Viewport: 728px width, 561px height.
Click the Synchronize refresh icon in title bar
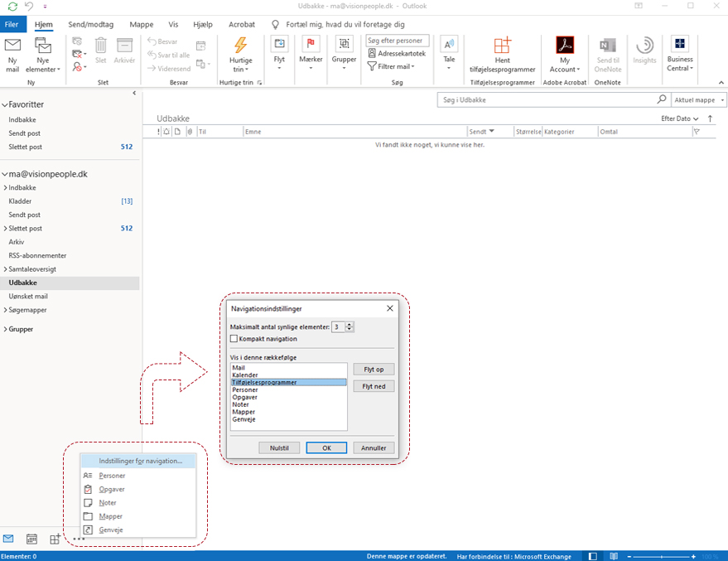(x=12, y=6)
